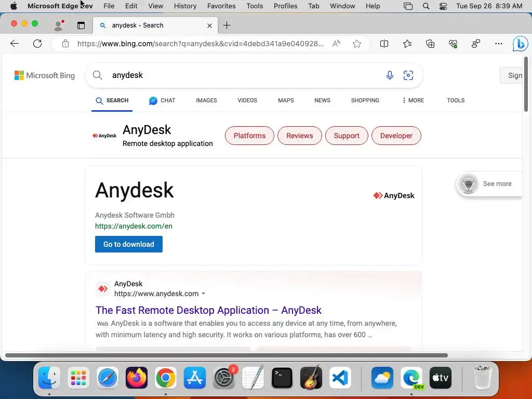Screen dimensions: 532x399
Task: Open Finder from the Dock
Action: coord(49,377)
